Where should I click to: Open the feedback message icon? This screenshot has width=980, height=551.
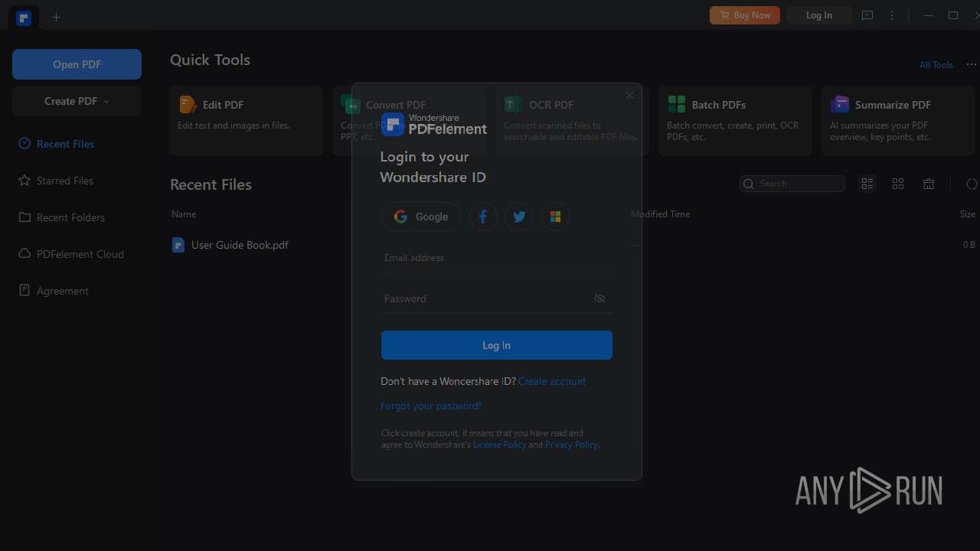point(867,15)
